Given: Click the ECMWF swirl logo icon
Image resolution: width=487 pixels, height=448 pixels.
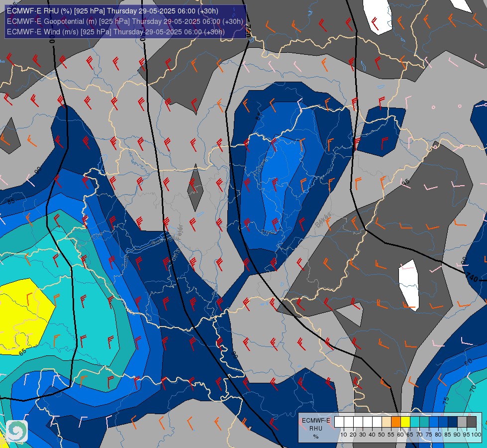Looking at the screenshot, I should (17, 431).
